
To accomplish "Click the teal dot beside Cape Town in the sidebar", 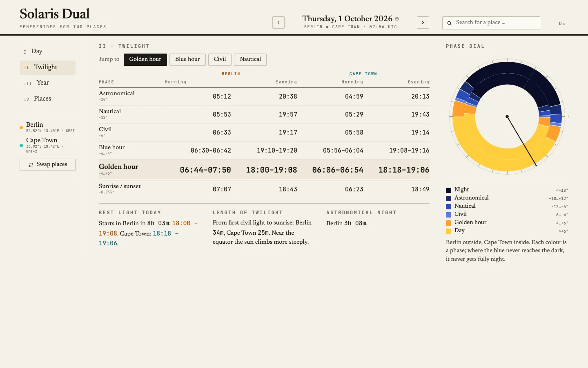I will click(x=21, y=145).
